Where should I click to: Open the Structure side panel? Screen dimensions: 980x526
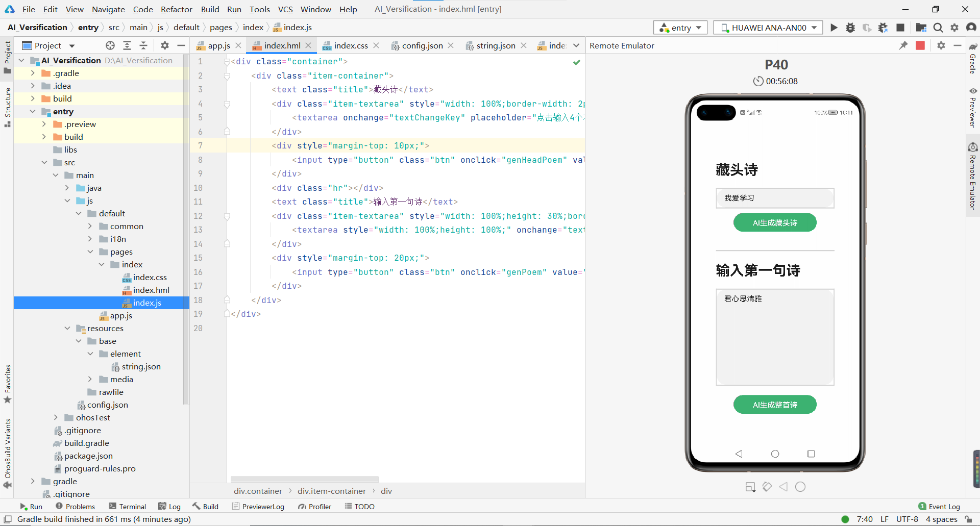8,107
